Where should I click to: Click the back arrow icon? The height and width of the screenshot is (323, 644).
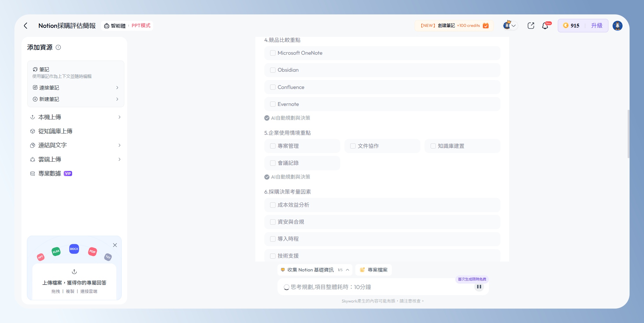pos(26,26)
